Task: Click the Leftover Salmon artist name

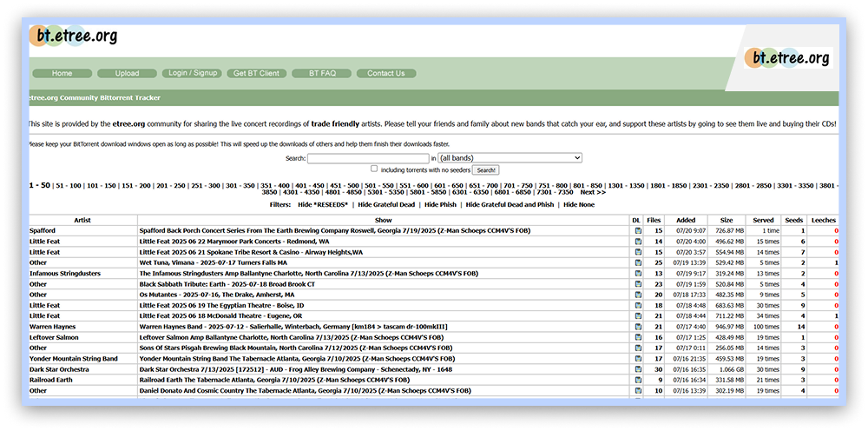Action: coord(54,337)
